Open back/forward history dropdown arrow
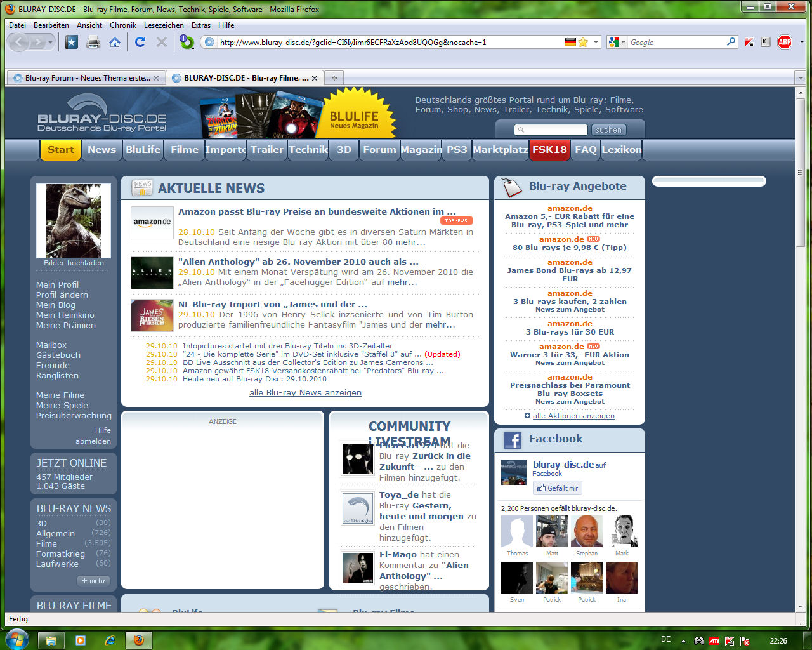Image resolution: width=812 pixels, height=650 pixels. point(51,43)
